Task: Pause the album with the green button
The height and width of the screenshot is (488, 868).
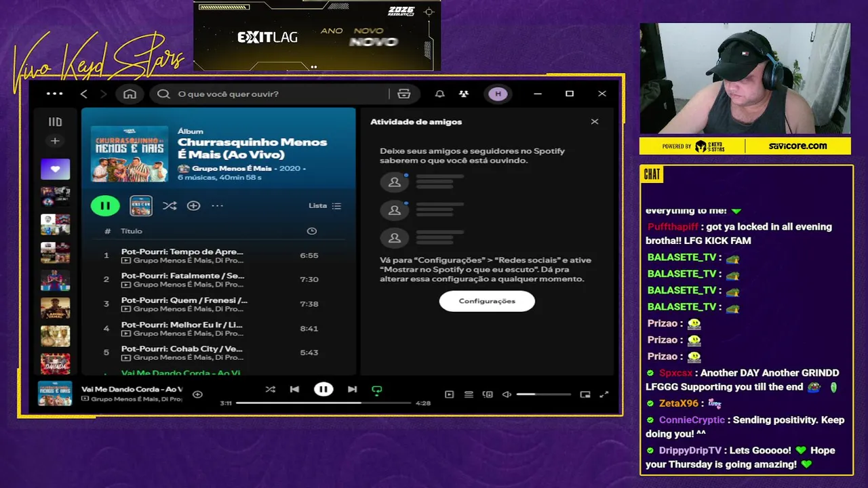Action: pyautogui.click(x=105, y=205)
